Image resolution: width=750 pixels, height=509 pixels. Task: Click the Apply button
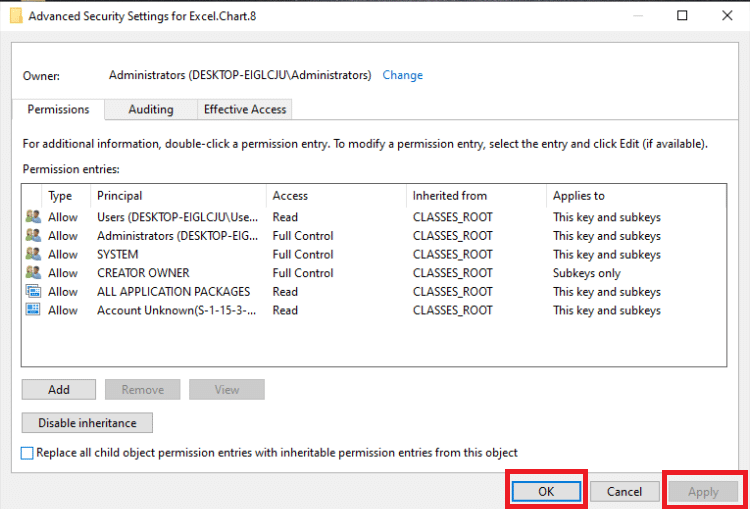coord(703,491)
